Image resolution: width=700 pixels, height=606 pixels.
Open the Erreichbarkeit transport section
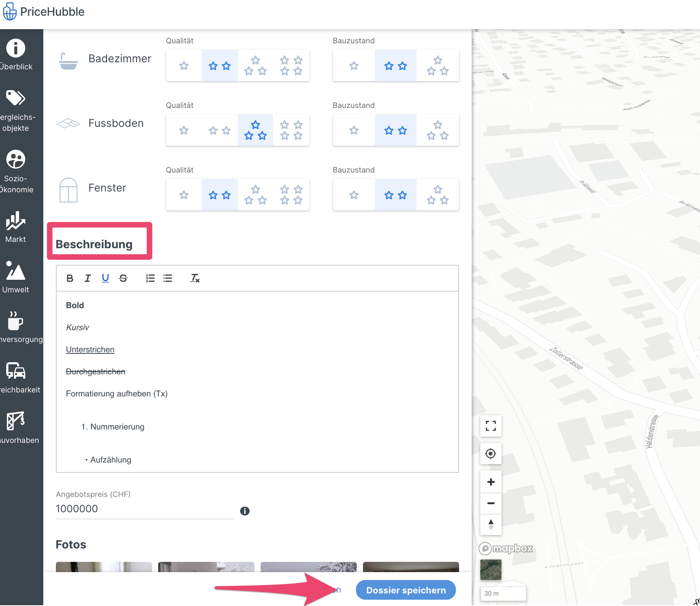point(16,377)
